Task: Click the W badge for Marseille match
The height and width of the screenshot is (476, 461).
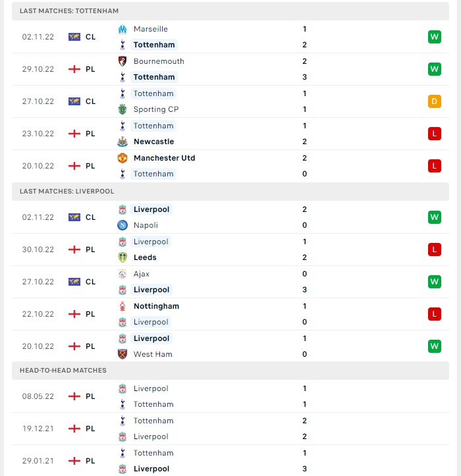Action: tap(434, 37)
